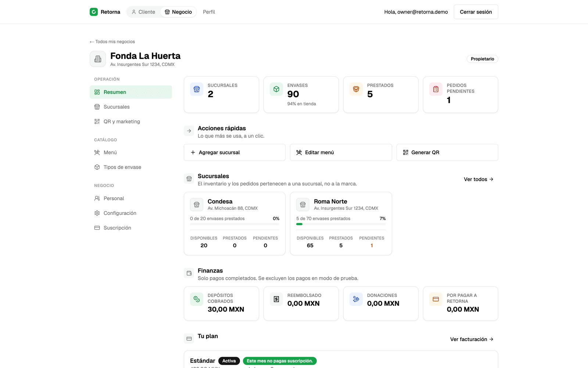The image size is (588, 368).
Task: Click the Prestados package icon
Action: coord(356,89)
